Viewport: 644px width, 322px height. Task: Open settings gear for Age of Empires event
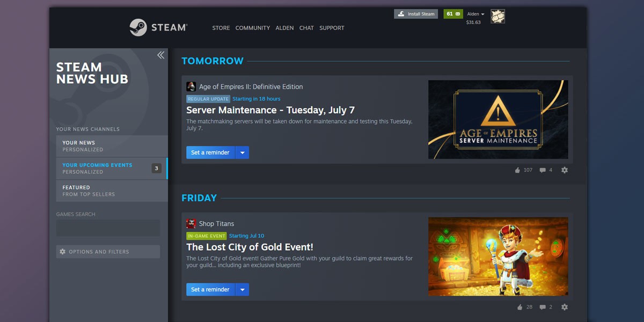pos(565,170)
